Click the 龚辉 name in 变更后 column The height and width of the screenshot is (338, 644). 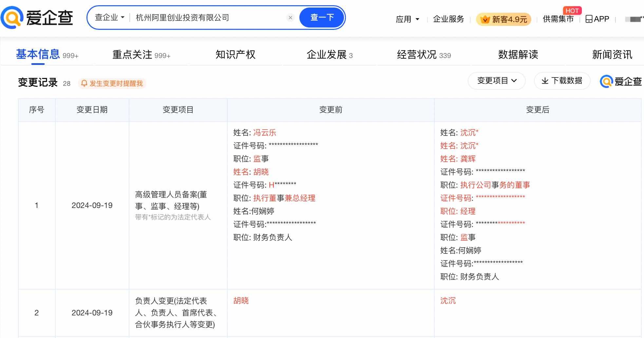click(x=468, y=159)
